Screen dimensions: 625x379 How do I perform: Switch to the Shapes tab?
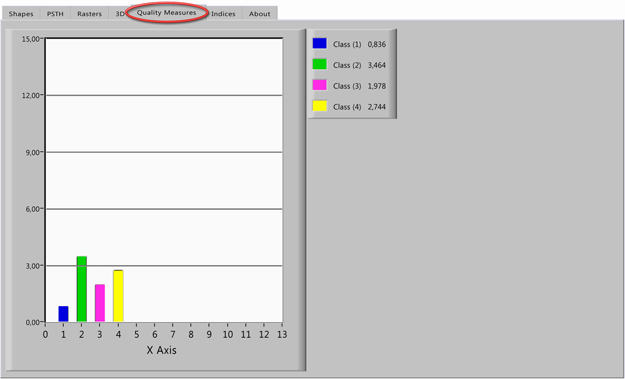click(x=21, y=14)
